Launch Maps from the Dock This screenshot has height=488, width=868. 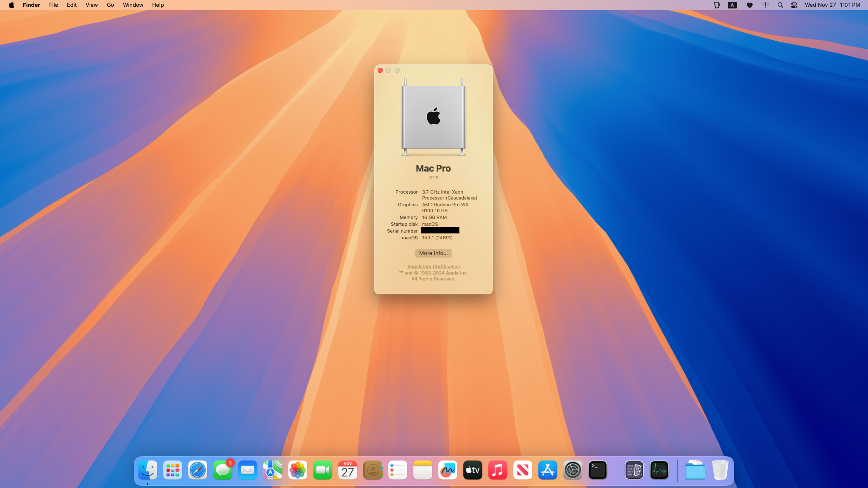pyautogui.click(x=273, y=470)
